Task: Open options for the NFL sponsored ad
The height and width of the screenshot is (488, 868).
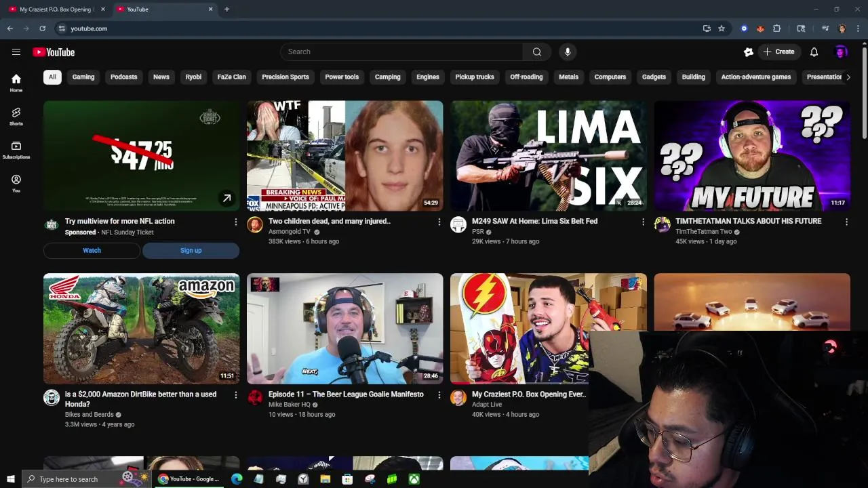Action: [x=235, y=222]
